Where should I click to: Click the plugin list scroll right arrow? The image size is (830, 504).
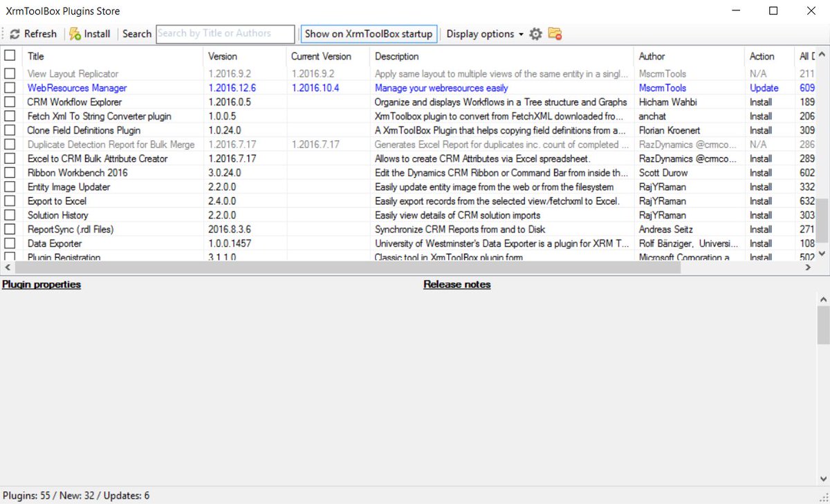click(809, 268)
